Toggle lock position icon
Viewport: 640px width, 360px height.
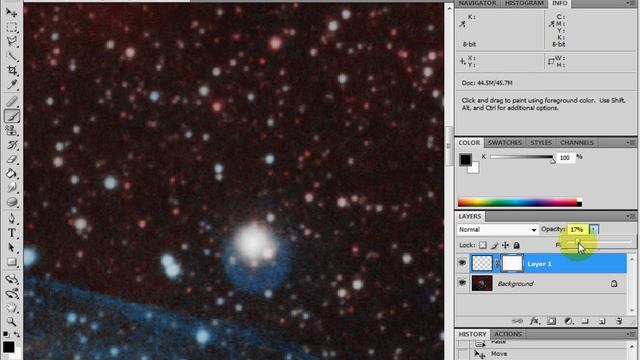505,245
